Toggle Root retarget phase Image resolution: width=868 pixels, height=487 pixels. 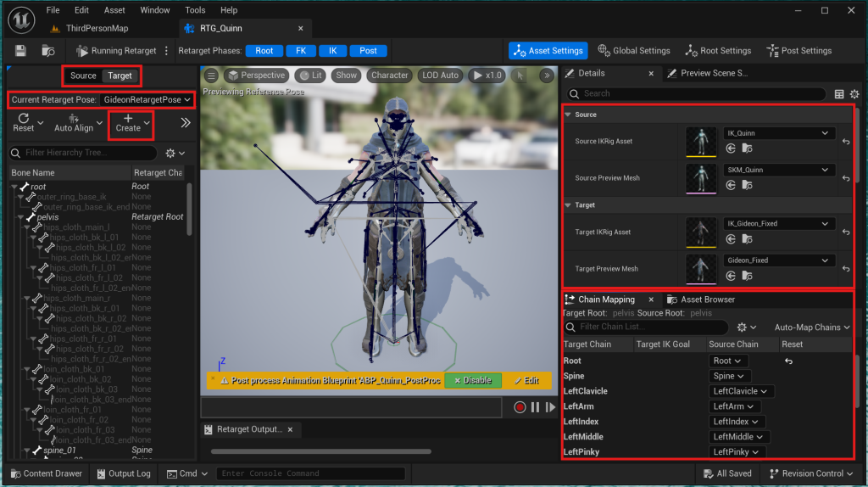pyautogui.click(x=264, y=50)
